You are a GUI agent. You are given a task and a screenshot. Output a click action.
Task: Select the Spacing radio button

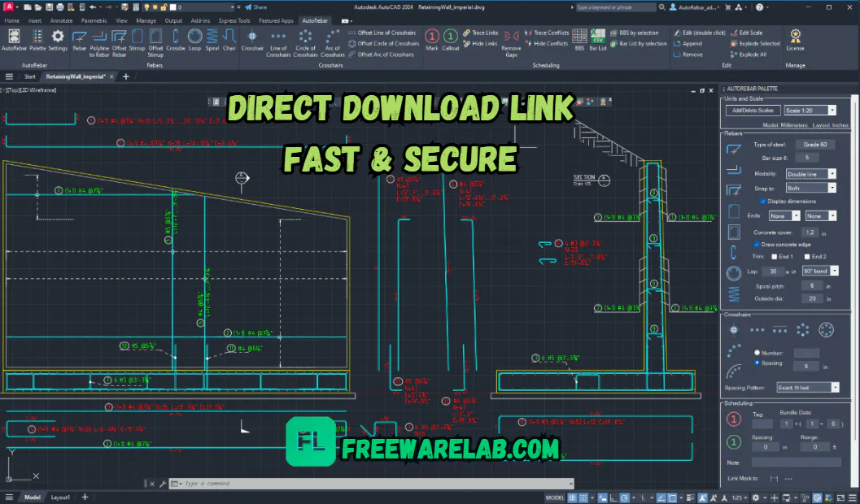click(x=757, y=363)
